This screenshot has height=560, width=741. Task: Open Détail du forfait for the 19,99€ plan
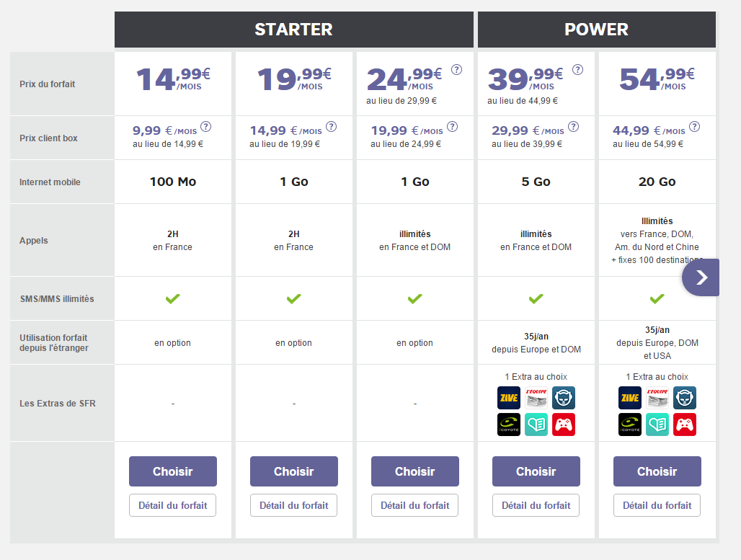pyautogui.click(x=294, y=505)
